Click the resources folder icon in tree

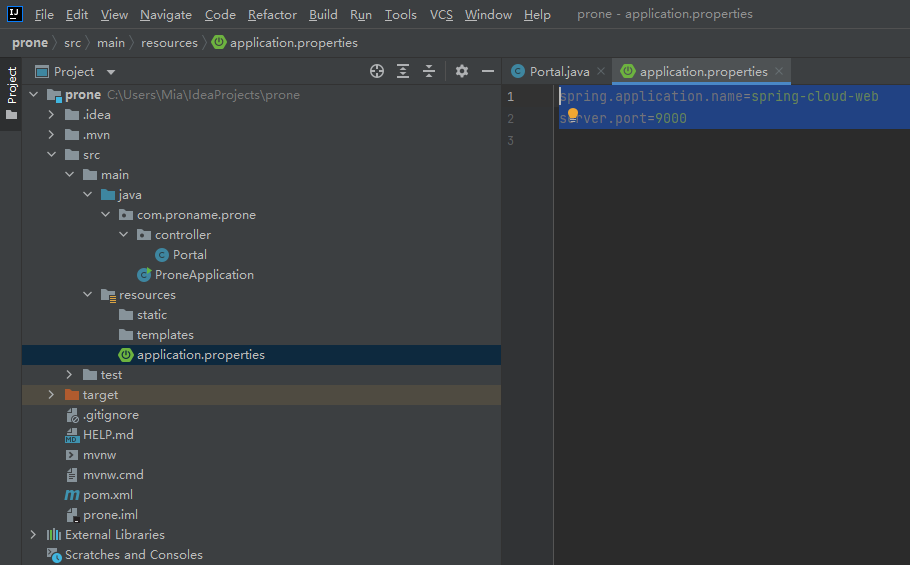tap(109, 295)
